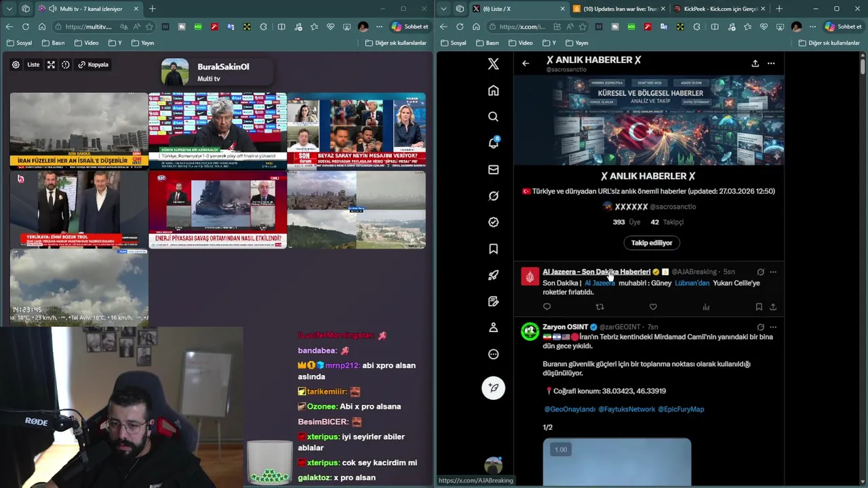Open Lübnan'dan link in tweet
This screenshot has width=868, height=488.
click(x=692, y=283)
